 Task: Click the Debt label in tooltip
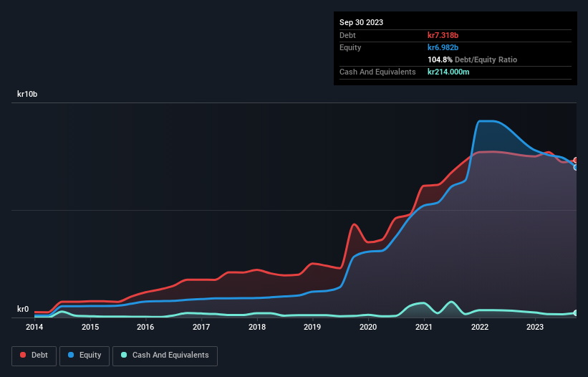tap(347, 35)
